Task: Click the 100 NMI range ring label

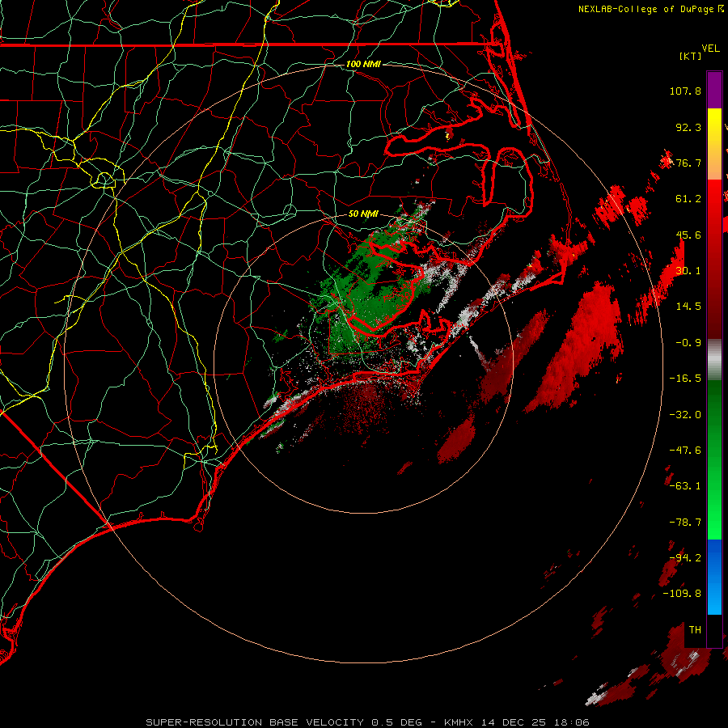Action: click(x=363, y=64)
